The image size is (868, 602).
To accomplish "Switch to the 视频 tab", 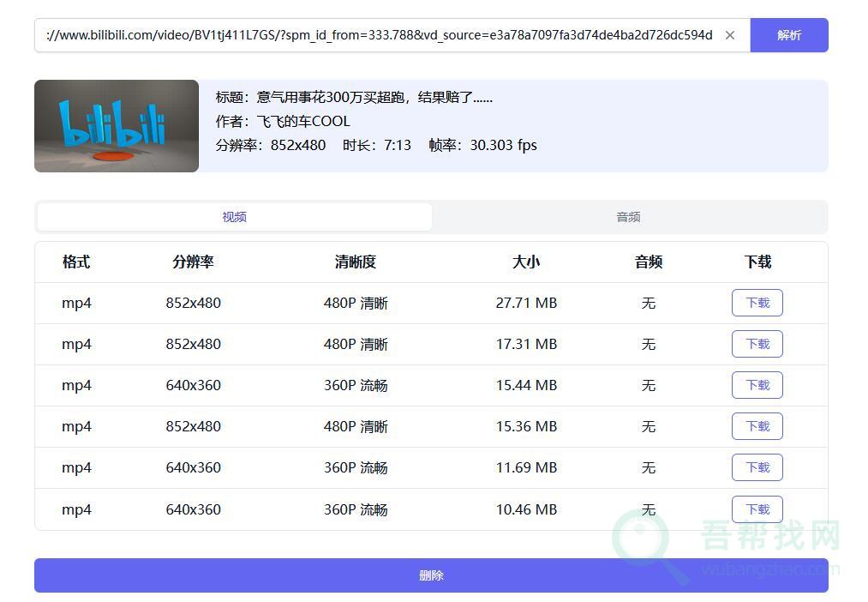I will [234, 217].
